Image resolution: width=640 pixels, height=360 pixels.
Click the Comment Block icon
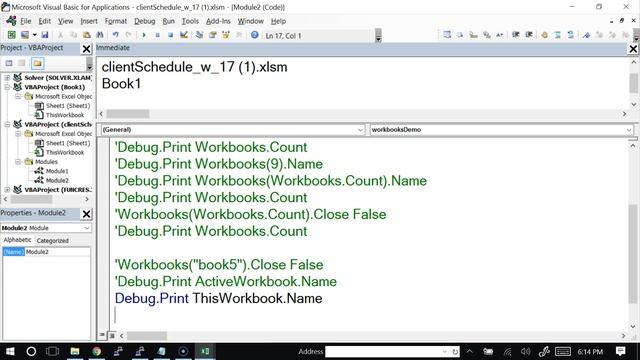558,35
